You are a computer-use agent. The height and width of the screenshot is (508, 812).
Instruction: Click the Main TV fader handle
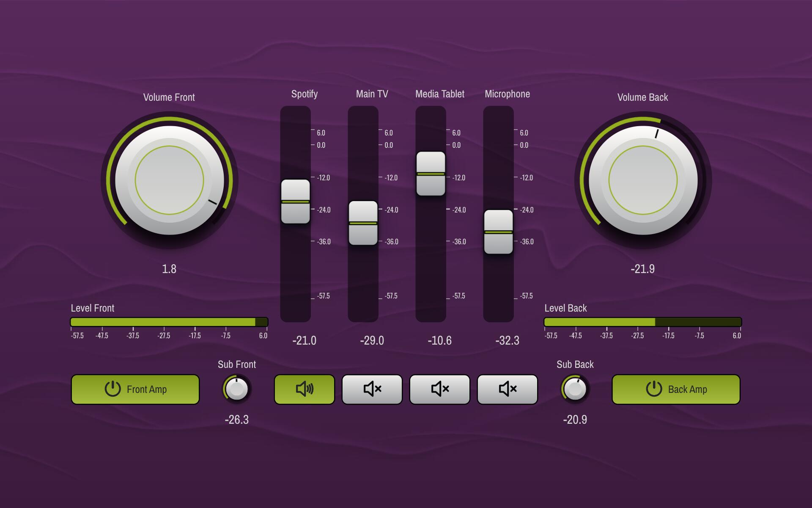pyautogui.click(x=363, y=223)
